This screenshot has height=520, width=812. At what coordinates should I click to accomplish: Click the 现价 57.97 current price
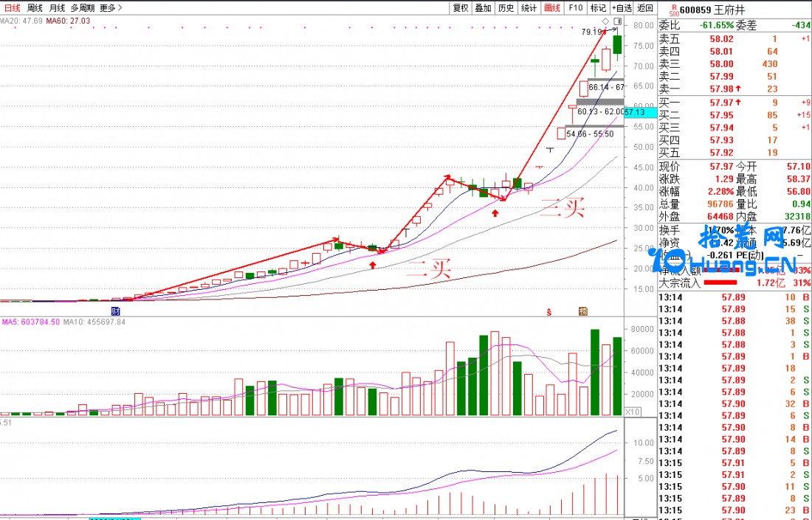(722, 167)
